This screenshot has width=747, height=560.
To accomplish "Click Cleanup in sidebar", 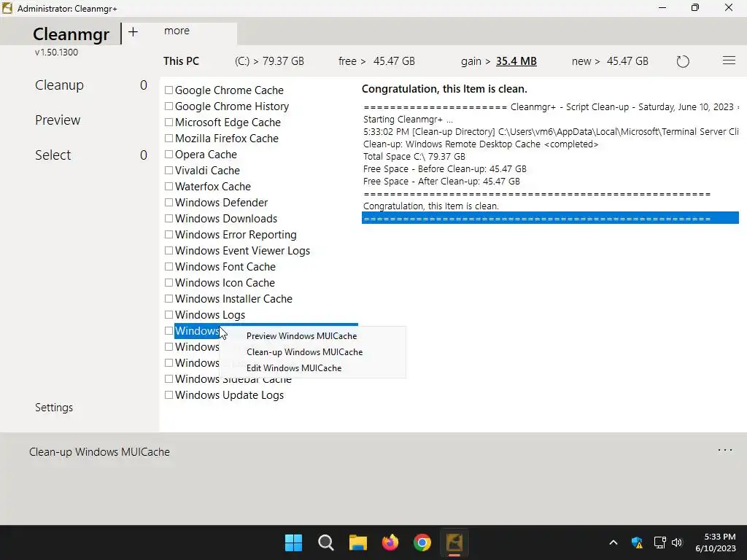I will coord(59,85).
